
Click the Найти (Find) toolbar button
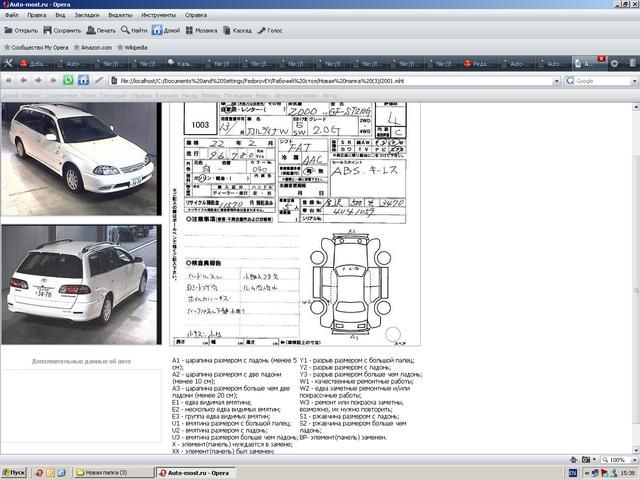point(134,30)
